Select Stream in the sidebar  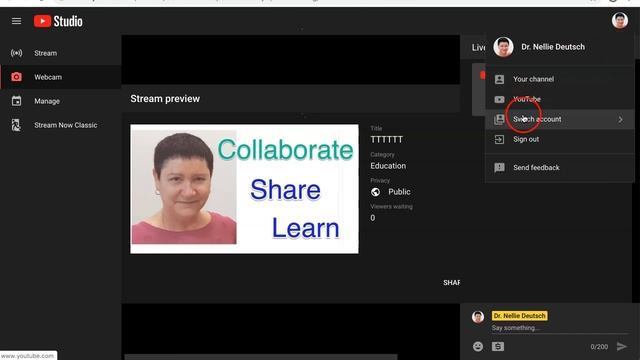coord(60,53)
